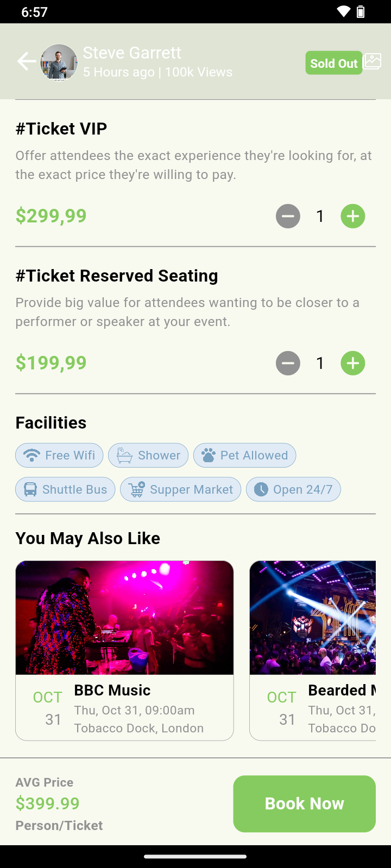
Task: Open Steve Garrett's profile picture
Action: (59, 62)
